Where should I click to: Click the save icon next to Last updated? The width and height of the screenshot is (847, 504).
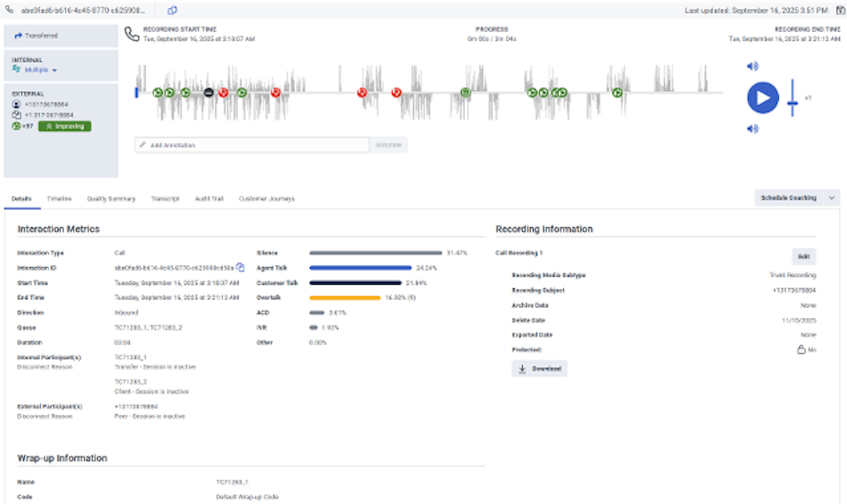(838, 10)
